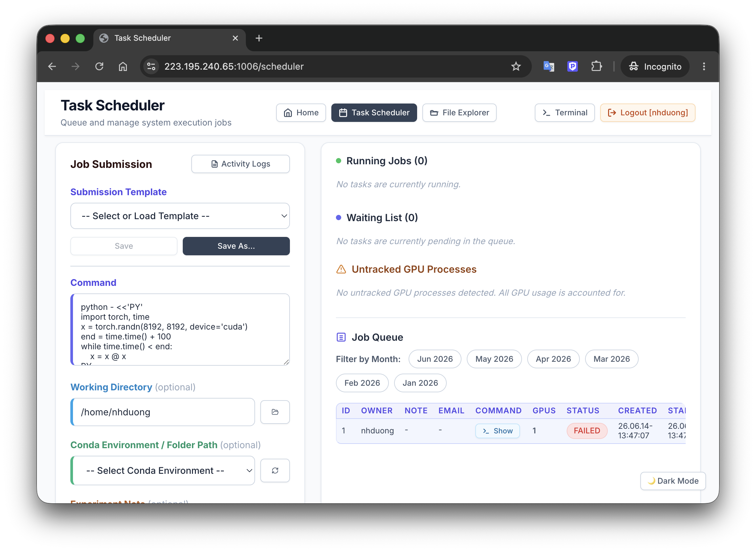Viewport: 756px width, 552px height.
Task: Open the Select Conda Environment dropdown
Action: click(163, 471)
